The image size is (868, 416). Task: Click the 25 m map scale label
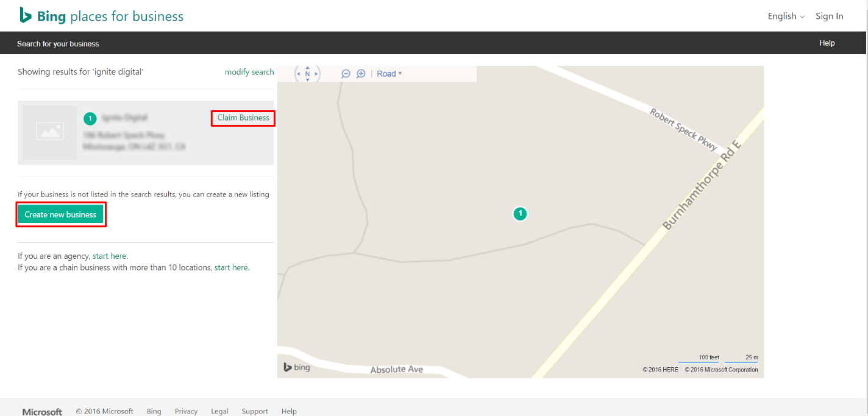752,358
